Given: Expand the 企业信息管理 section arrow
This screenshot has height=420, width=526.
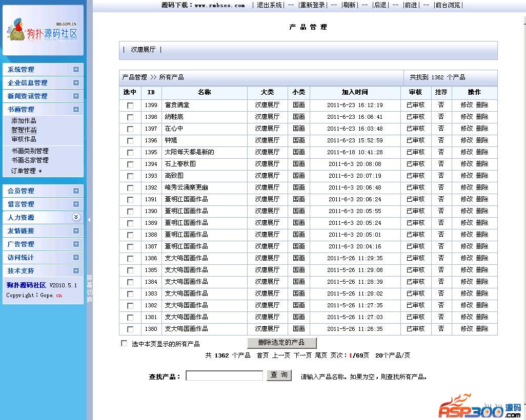Looking at the screenshot, I should pyautogui.click(x=76, y=83).
